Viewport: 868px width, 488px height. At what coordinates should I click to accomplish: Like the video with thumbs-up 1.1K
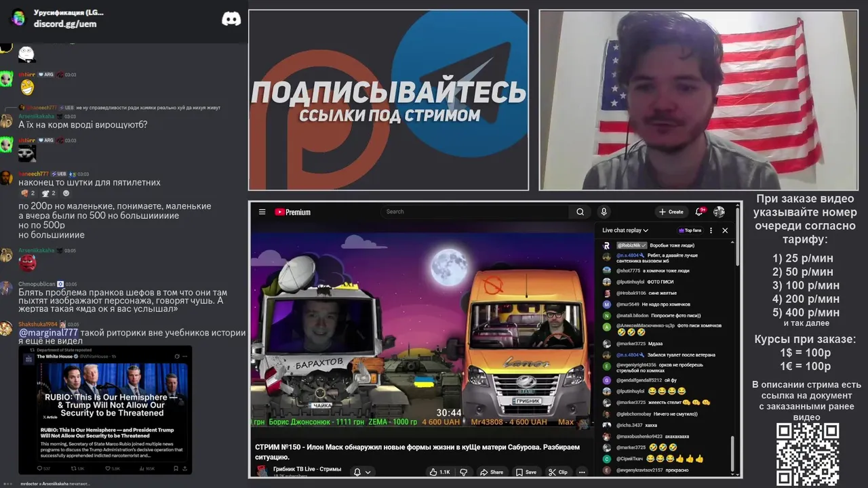(x=439, y=472)
